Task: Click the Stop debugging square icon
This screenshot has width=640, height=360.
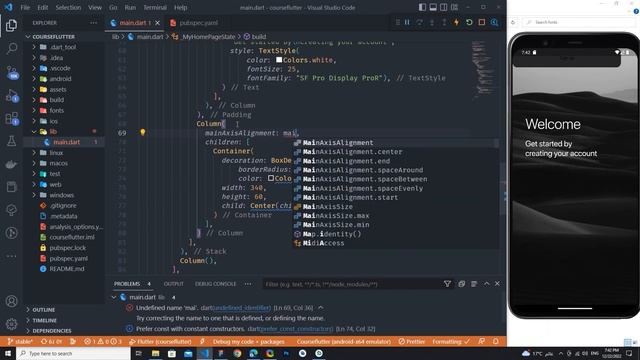Action: pyautogui.click(x=482, y=22)
